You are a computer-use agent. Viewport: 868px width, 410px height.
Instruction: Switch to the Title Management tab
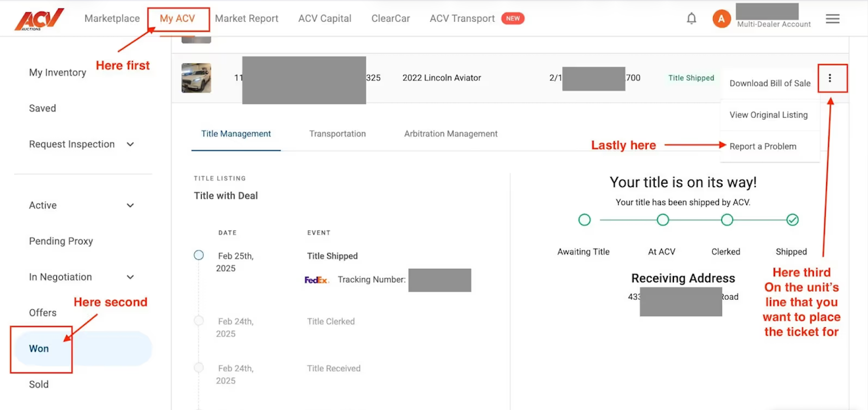click(236, 134)
